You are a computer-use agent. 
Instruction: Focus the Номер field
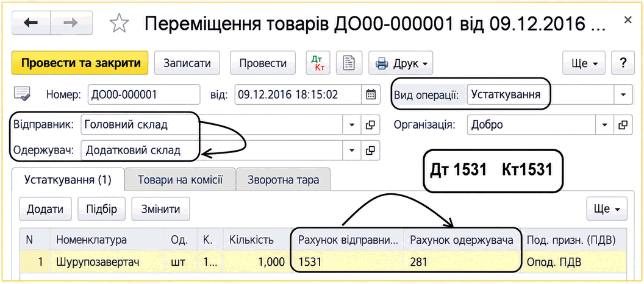pyautogui.click(x=144, y=95)
